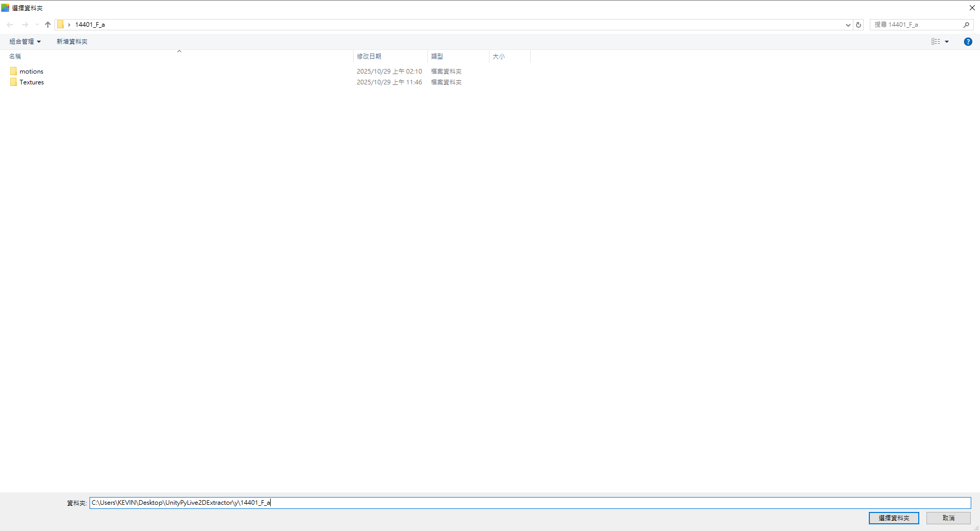
Task: Sort by 名稱 column header
Action: point(15,57)
